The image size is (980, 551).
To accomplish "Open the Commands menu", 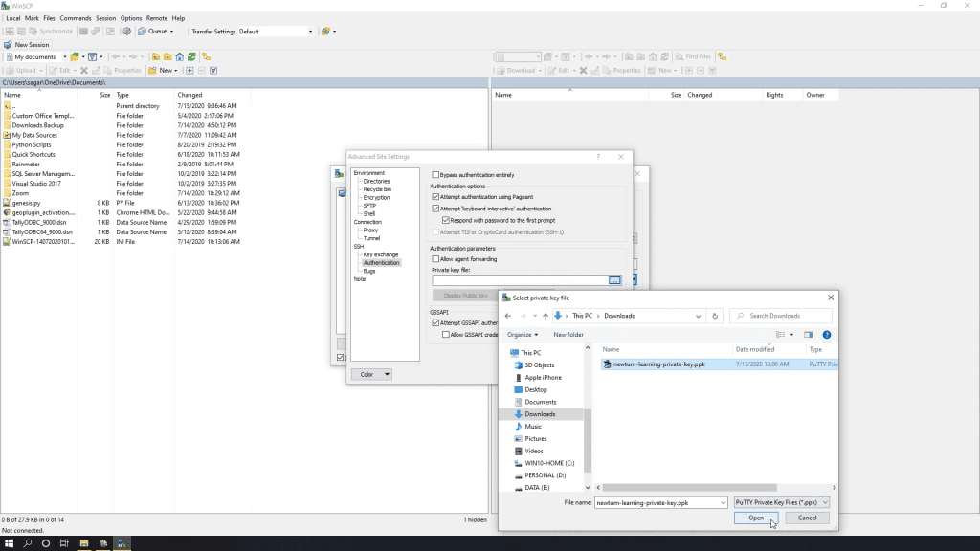I will (76, 18).
